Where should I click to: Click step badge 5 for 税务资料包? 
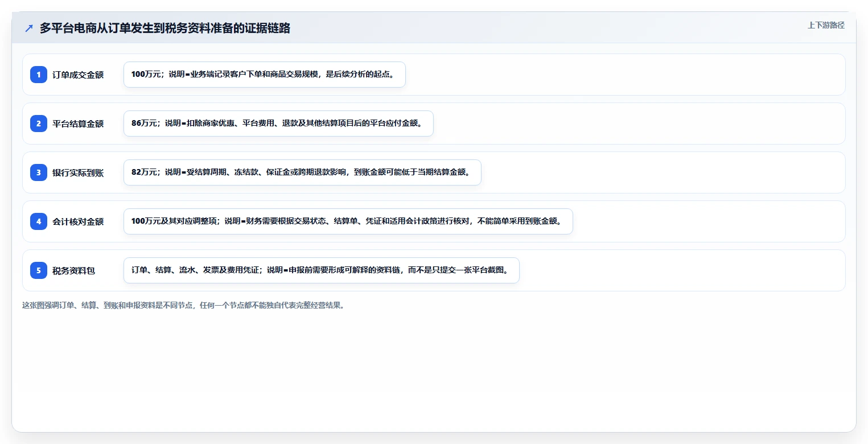click(x=39, y=270)
